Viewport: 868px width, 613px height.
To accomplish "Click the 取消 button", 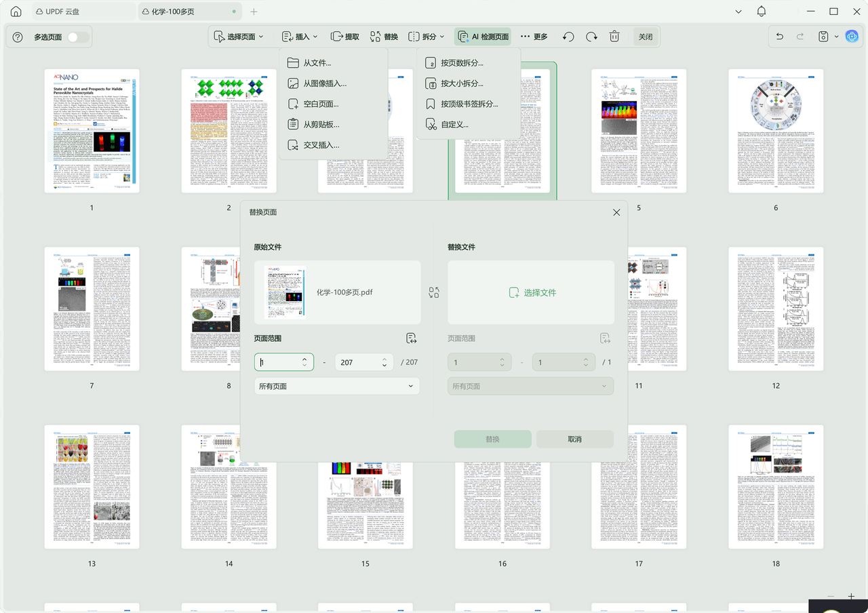I will click(574, 439).
